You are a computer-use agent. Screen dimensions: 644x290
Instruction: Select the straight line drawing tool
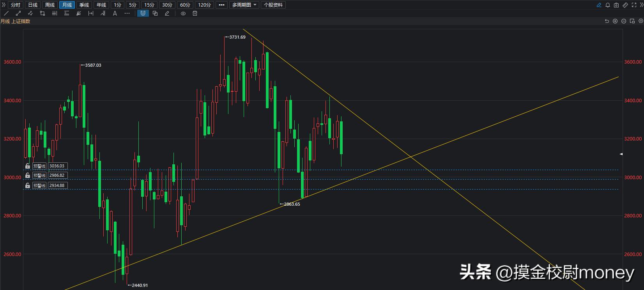pyautogui.click(x=6, y=13)
